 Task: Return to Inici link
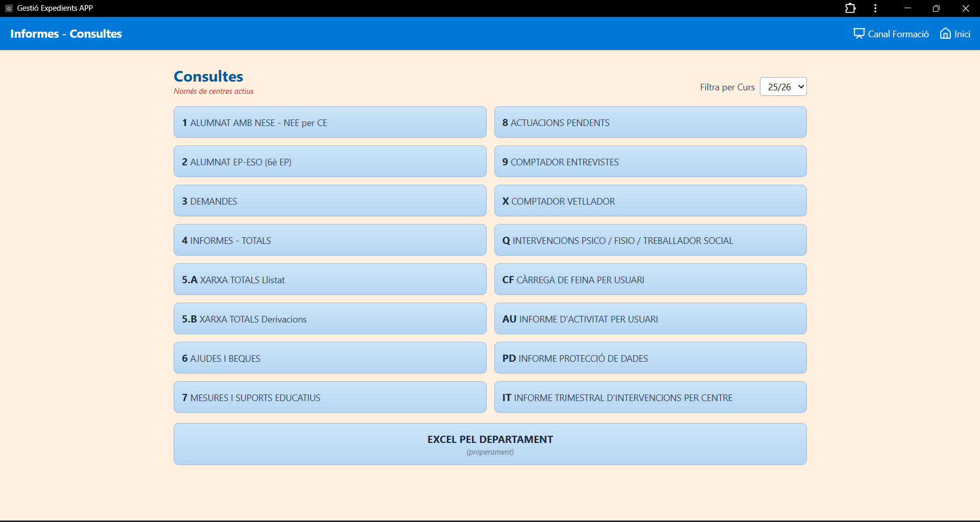pyautogui.click(x=955, y=34)
